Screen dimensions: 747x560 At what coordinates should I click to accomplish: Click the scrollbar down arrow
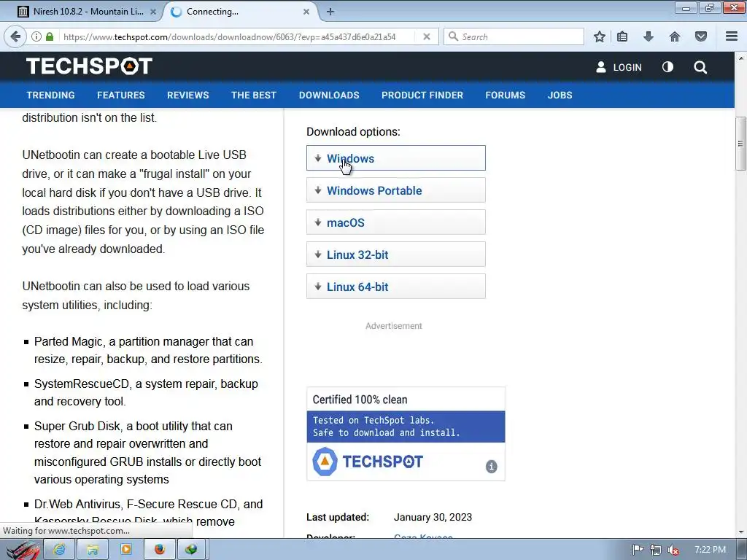(x=741, y=532)
